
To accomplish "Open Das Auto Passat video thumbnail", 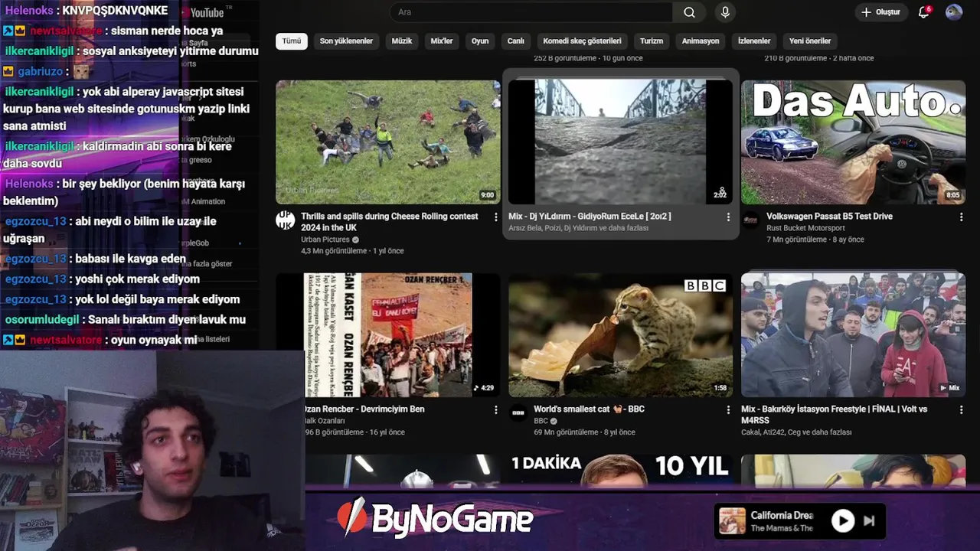I will click(853, 142).
